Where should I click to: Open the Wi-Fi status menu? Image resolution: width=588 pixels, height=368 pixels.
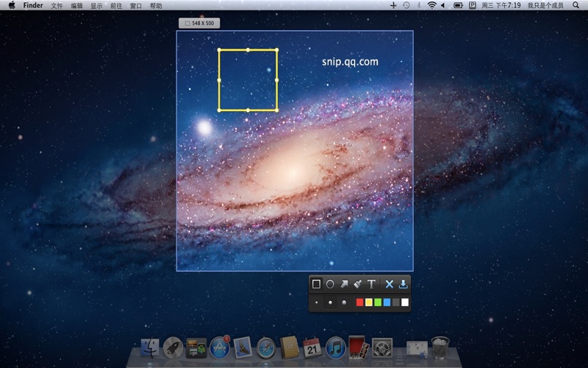(432, 5)
